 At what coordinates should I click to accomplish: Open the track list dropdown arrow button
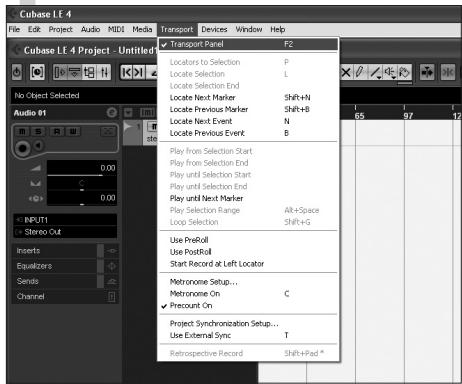click(128, 112)
